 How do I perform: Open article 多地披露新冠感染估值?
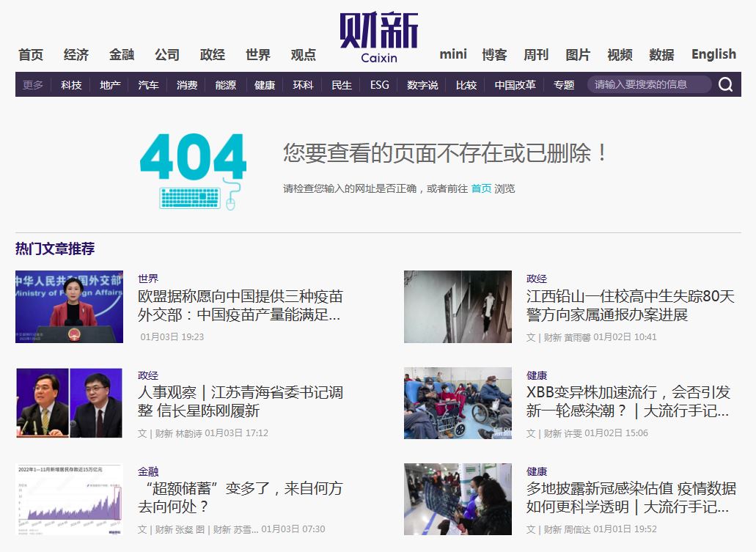click(x=631, y=498)
